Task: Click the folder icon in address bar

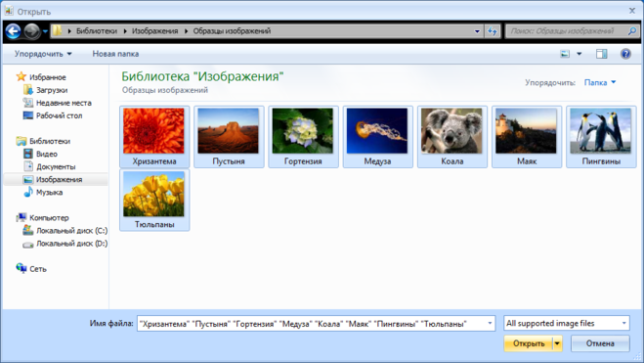Action: 58,31
